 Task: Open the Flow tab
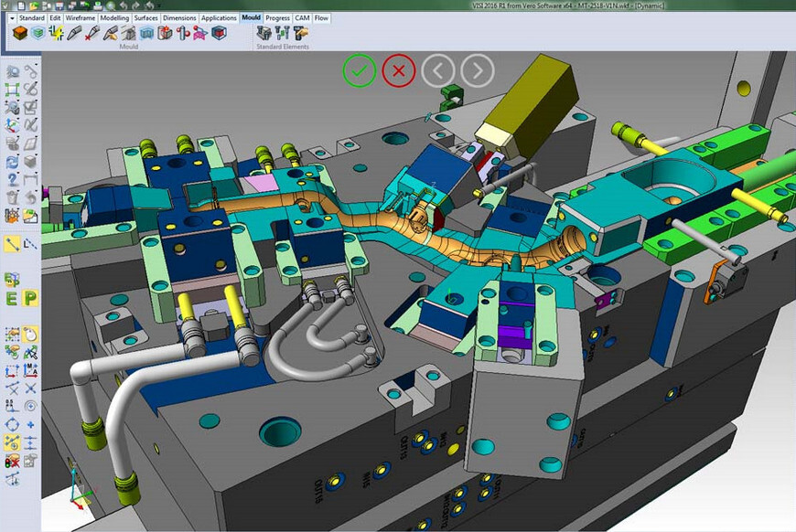321,17
